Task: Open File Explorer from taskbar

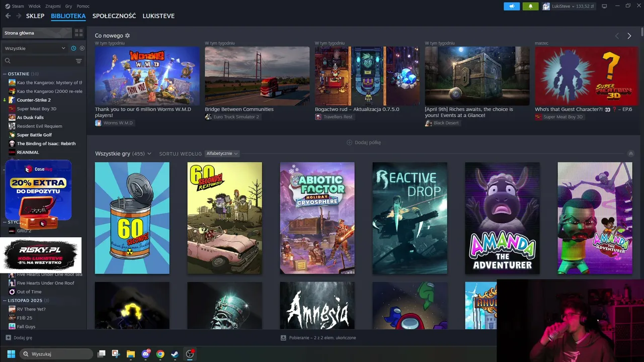Action: [x=130, y=354]
